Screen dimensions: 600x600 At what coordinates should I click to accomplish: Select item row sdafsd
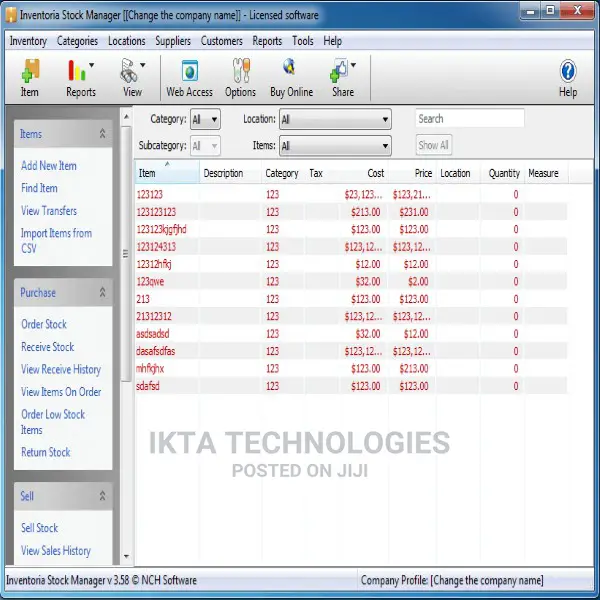[351, 386]
